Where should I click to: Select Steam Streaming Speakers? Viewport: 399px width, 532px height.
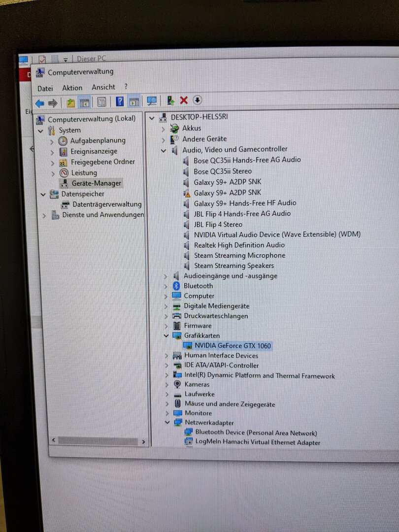coord(234,266)
